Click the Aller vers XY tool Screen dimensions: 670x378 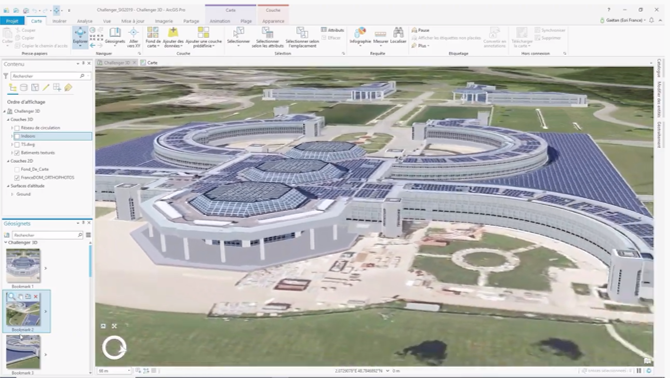(133, 36)
